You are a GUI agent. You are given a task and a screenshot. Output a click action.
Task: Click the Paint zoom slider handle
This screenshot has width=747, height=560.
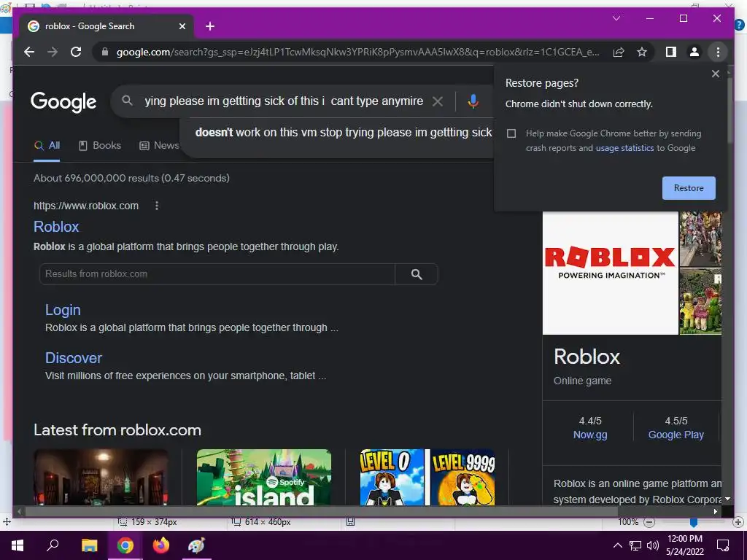(x=694, y=522)
